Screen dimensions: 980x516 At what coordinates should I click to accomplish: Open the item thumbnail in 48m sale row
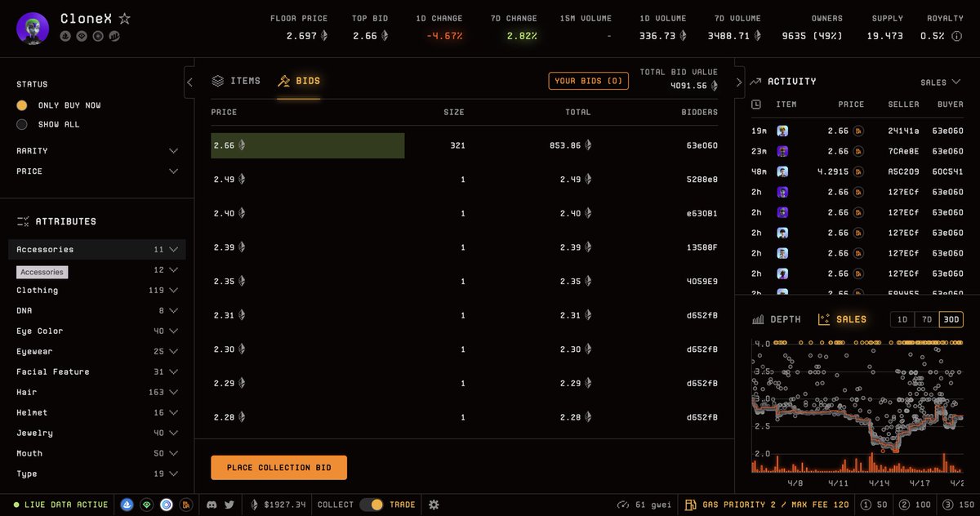(x=782, y=171)
